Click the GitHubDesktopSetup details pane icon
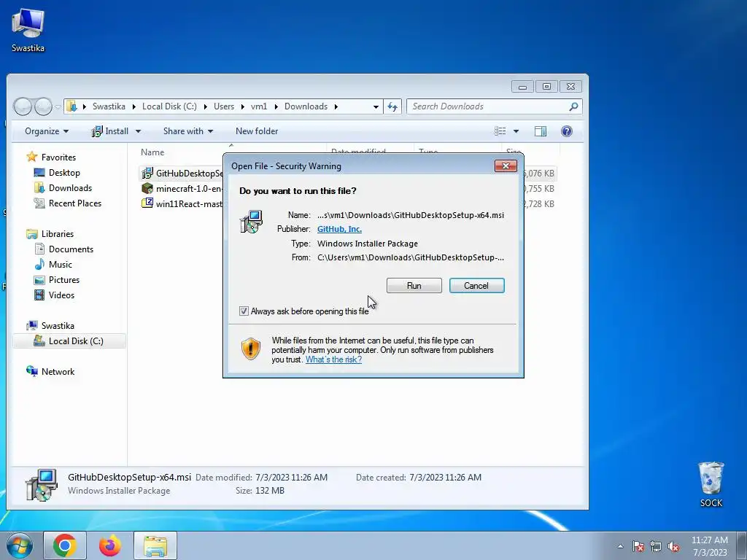This screenshot has height=560, width=747. tap(41, 485)
